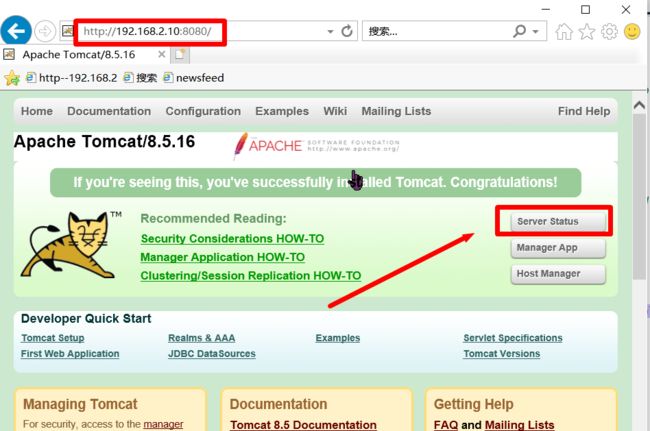This screenshot has width=650, height=431.
Task: Open Mailing Lists in the navigation bar
Action: click(x=396, y=111)
